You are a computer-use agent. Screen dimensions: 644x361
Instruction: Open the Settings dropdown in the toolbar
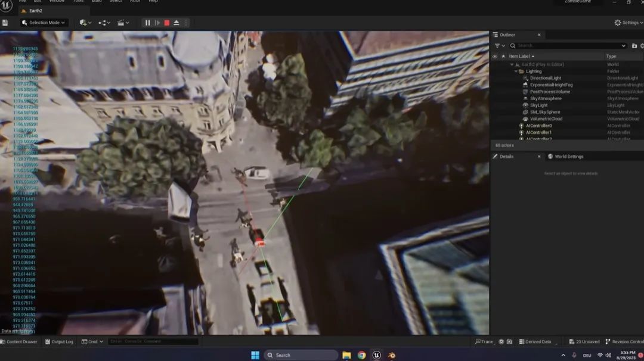click(629, 23)
